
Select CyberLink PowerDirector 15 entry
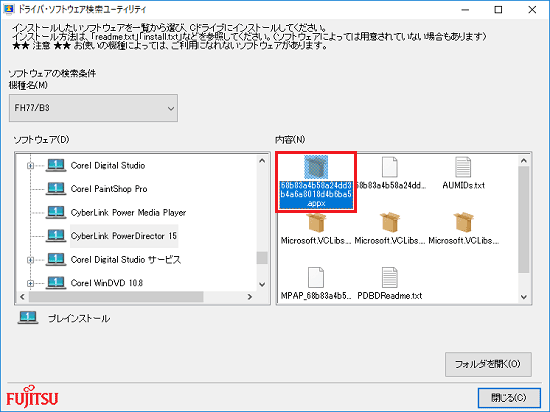[x=124, y=236]
